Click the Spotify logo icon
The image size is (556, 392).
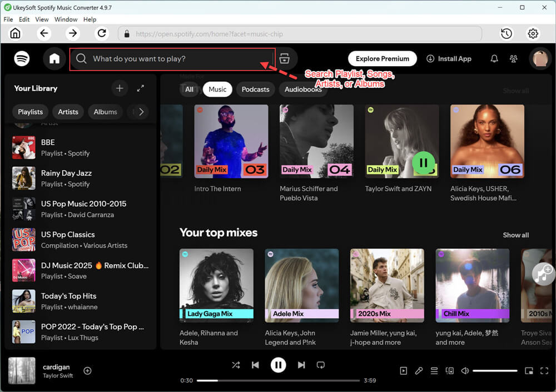22,59
